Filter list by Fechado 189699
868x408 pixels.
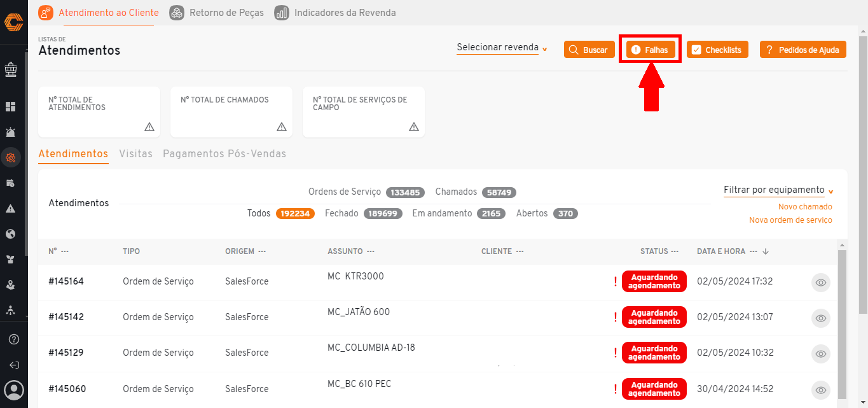[364, 213]
